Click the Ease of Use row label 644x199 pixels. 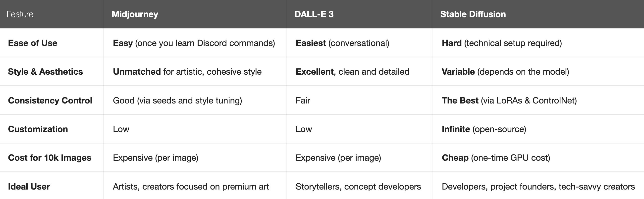pyautogui.click(x=33, y=43)
